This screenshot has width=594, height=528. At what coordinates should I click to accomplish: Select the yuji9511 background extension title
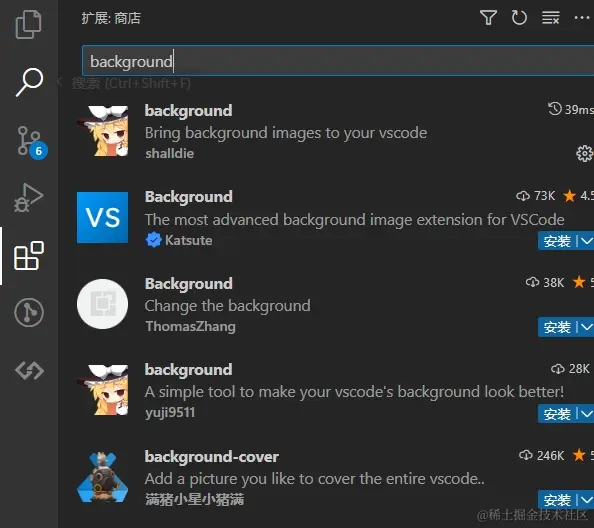click(x=188, y=370)
